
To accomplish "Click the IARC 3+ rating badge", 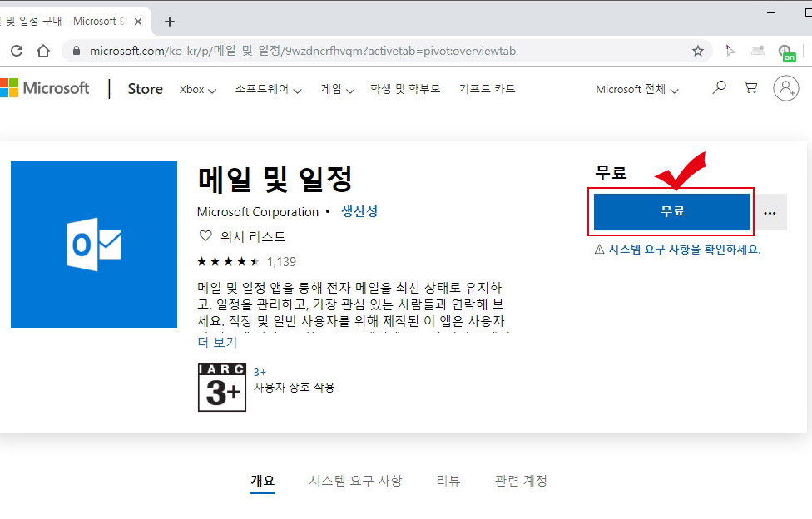I will click(x=221, y=388).
